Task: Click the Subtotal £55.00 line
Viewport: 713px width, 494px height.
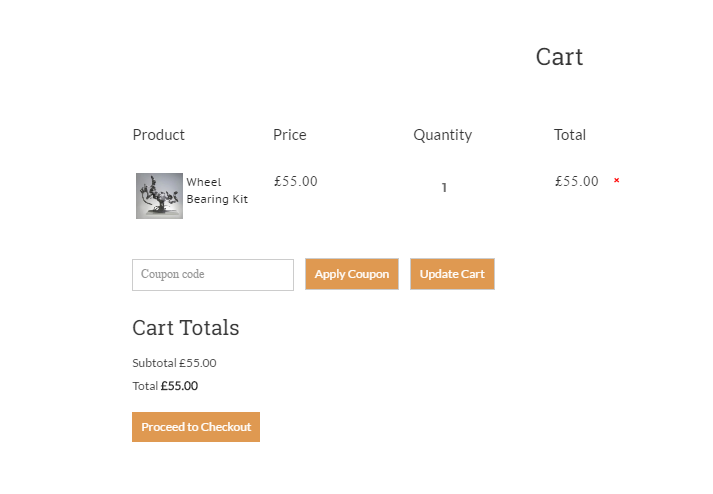Action: pos(174,363)
